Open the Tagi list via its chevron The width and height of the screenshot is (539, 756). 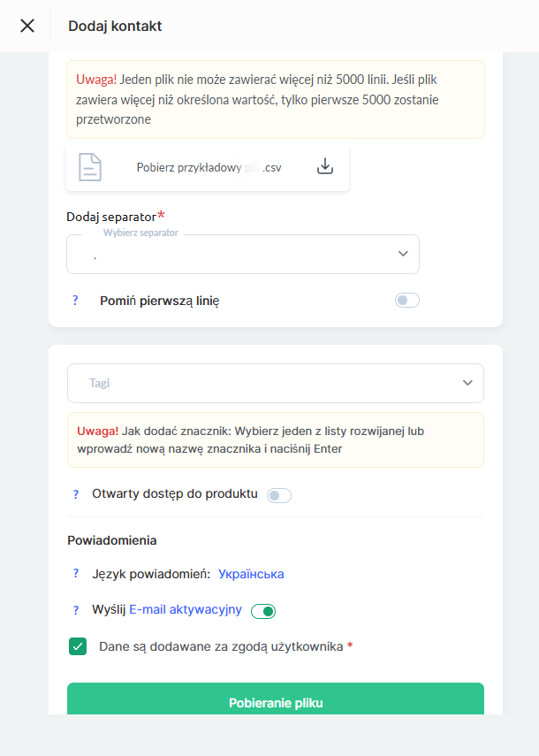click(468, 383)
